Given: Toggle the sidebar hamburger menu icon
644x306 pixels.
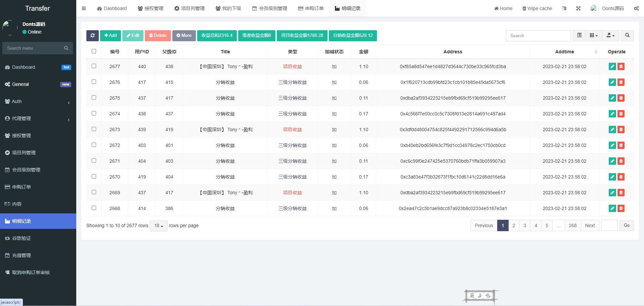Looking at the screenshot, I should coord(84,8).
